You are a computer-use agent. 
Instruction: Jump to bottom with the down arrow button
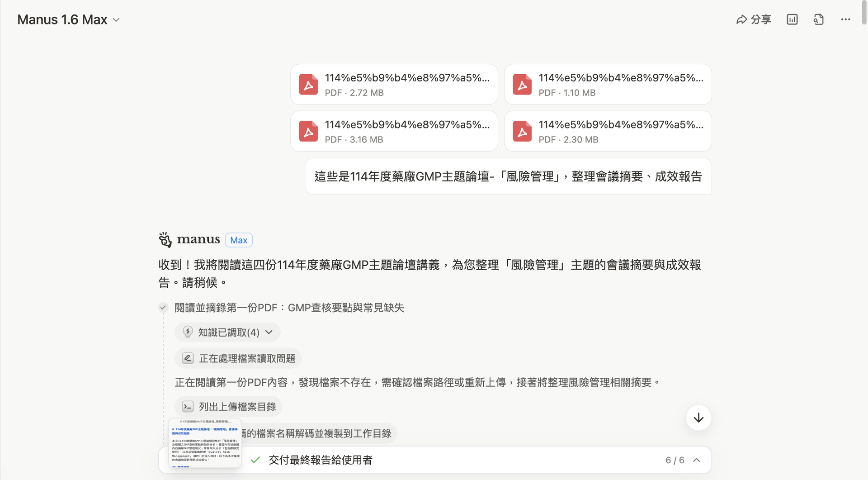click(698, 418)
